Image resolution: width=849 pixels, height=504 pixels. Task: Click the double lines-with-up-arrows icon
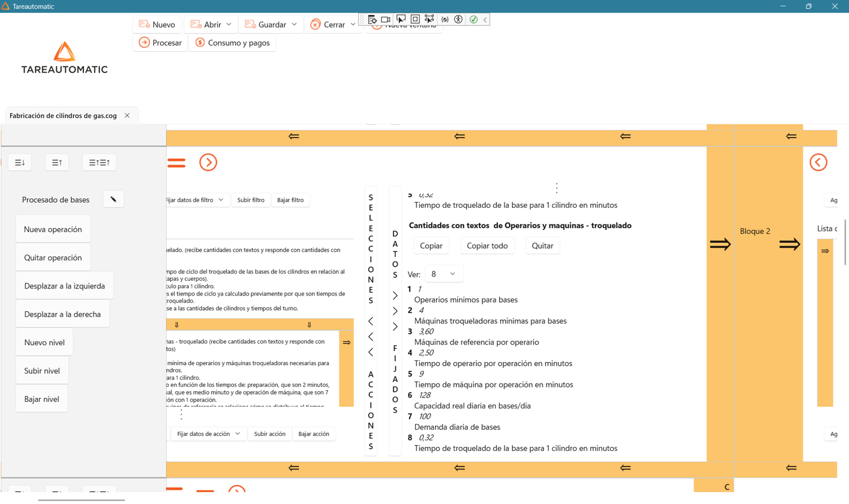(x=99, y=162)
